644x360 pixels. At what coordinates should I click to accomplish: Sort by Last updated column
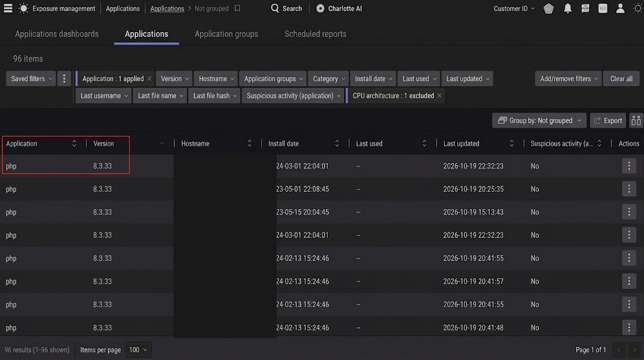click(x=512, y=143)
